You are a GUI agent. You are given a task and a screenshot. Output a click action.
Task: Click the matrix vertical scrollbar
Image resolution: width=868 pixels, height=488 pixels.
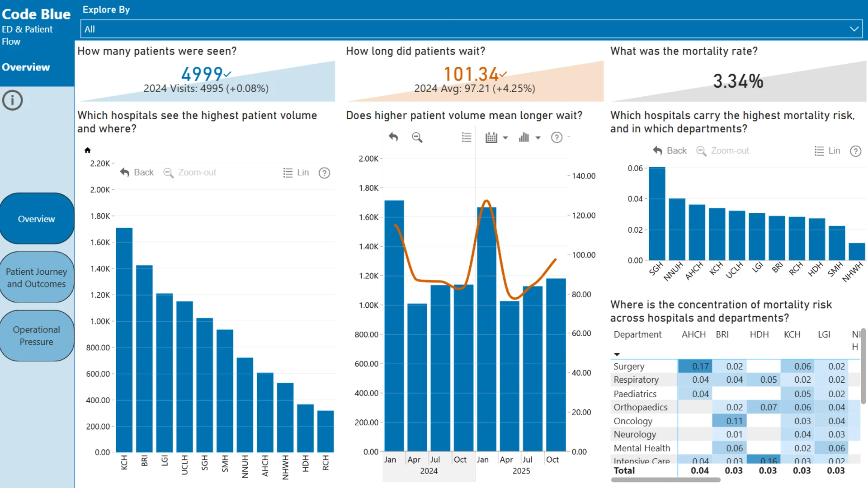[x=863, y=366]
